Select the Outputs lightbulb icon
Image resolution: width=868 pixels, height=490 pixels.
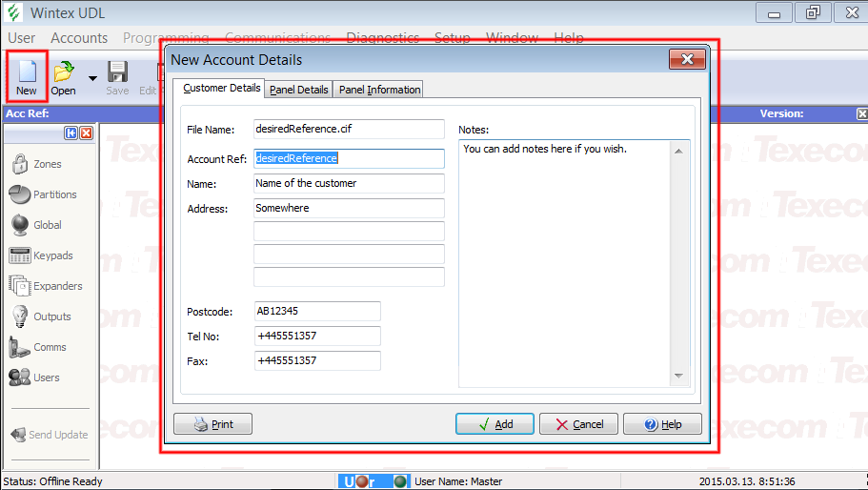19,316
